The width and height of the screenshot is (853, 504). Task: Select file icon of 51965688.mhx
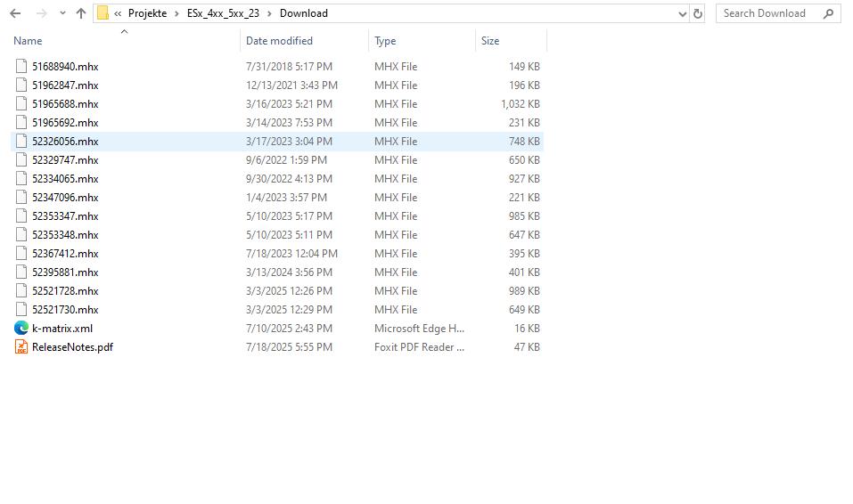21,104
